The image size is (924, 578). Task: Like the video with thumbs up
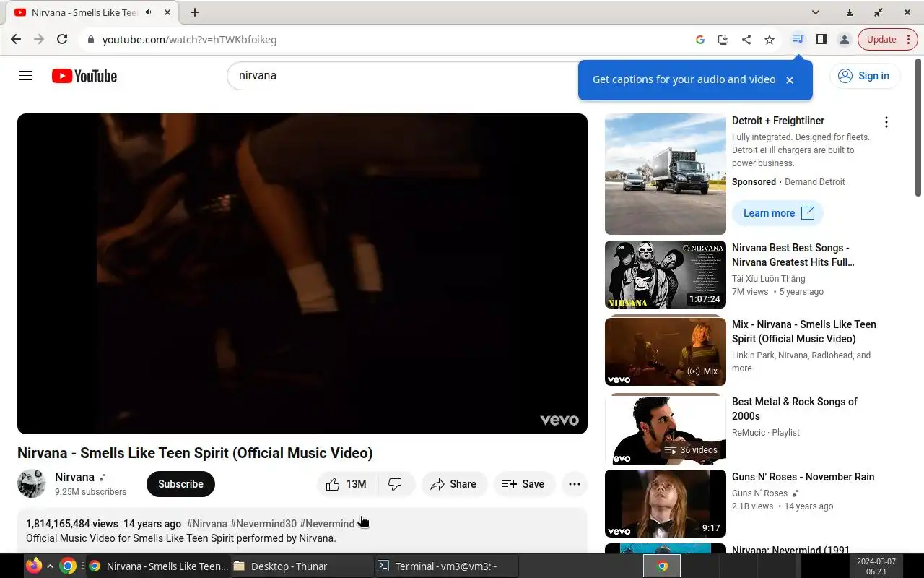347,484
